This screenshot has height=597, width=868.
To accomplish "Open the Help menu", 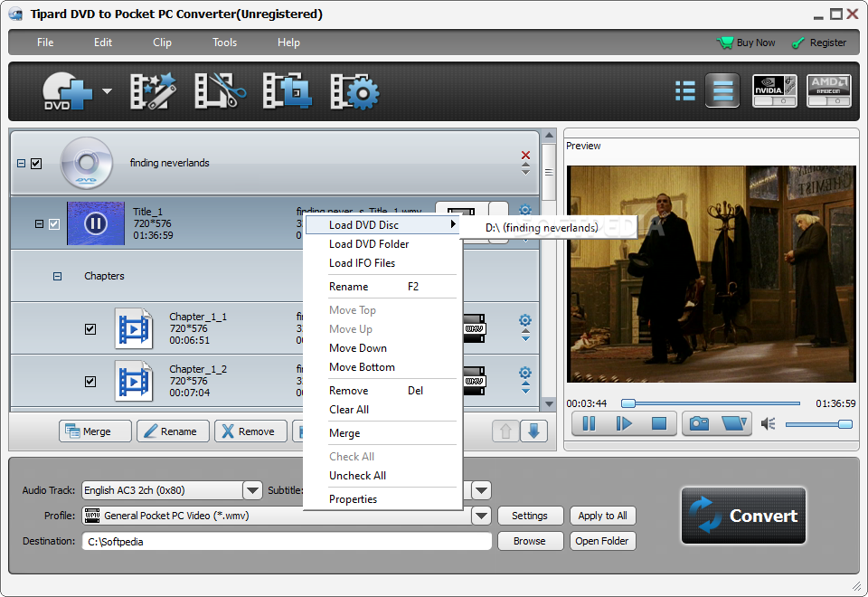I will tap(288, 43).
